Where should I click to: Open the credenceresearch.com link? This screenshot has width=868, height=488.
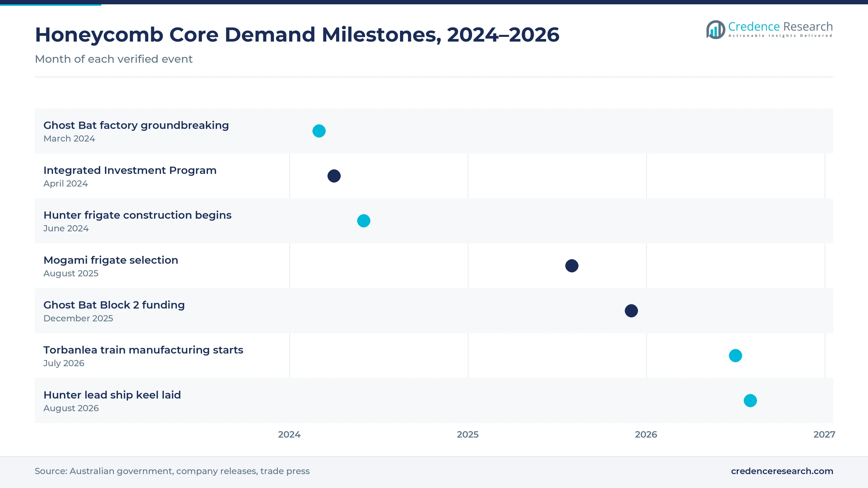click(782, 471)
